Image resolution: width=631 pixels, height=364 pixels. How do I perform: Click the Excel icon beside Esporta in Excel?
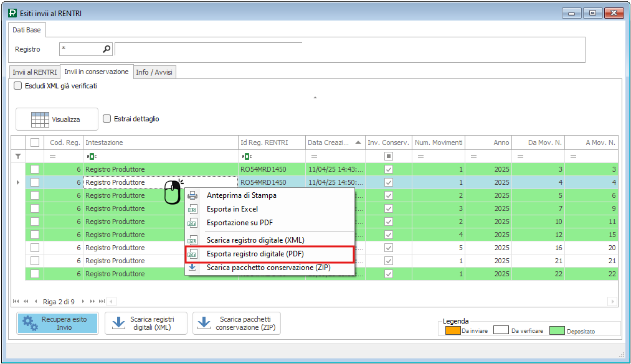pyautogui.click(x=193, y=209)
